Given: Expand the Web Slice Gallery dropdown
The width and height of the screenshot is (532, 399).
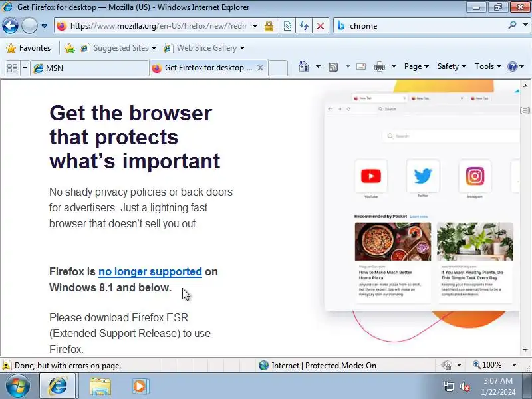Looking at the screenshot, I should coord(242,48).
